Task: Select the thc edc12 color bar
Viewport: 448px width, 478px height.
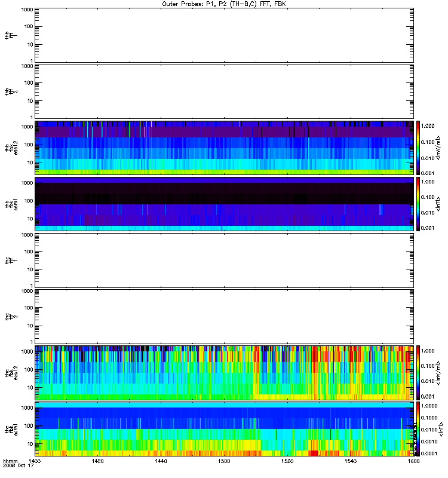Action: tap(418, 373)
